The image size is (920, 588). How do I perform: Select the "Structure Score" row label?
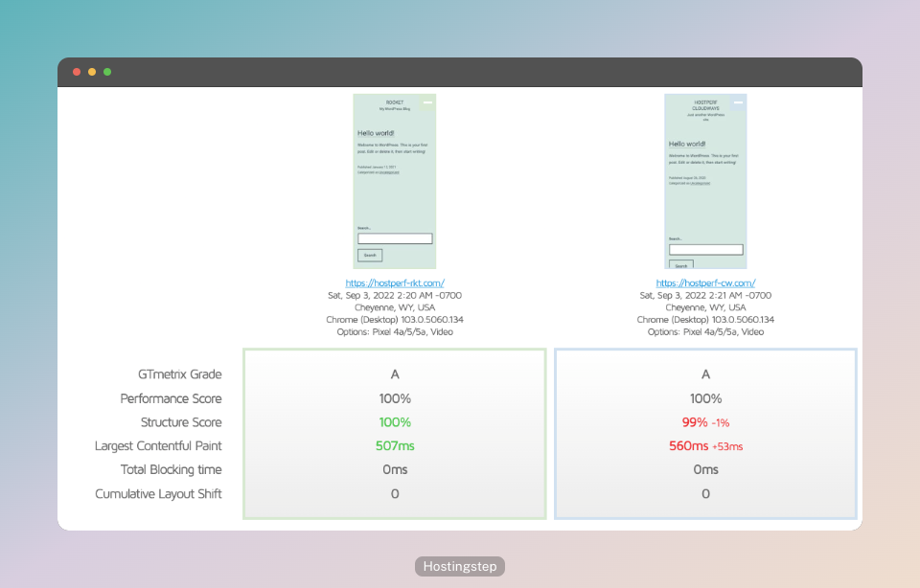[181, 422]
